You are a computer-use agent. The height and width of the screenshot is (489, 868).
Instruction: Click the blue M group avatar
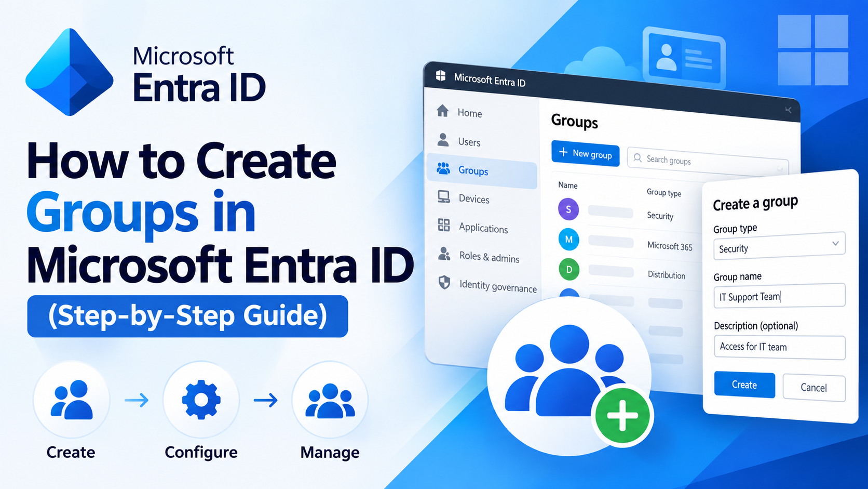click(x=569, y=240)
